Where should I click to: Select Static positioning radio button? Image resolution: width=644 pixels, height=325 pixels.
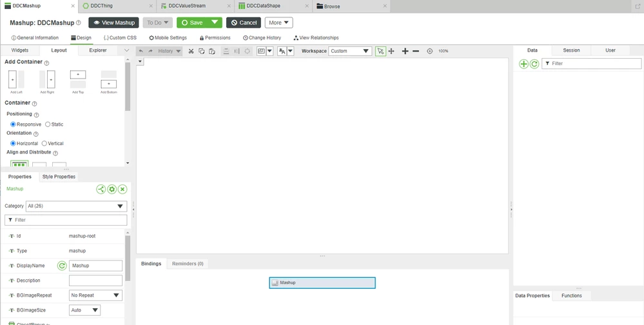pyautogui.click(x=48, y=124)
